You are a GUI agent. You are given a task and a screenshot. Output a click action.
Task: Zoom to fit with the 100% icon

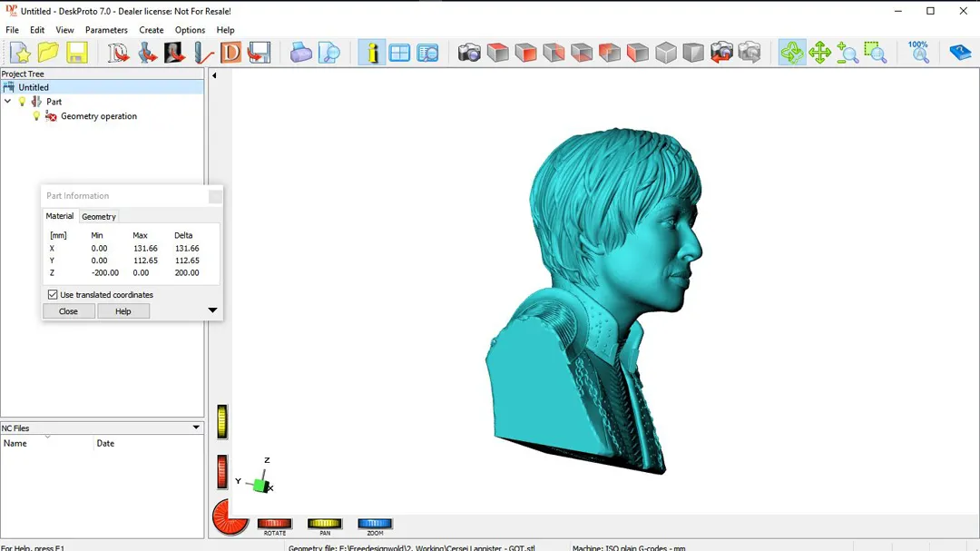click(x=918, y=53)
